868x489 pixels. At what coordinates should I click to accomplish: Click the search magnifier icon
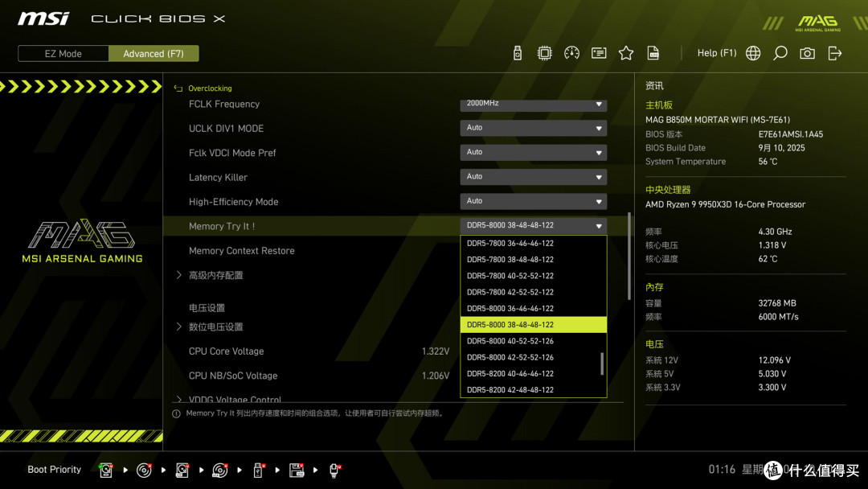click(780, 53)
